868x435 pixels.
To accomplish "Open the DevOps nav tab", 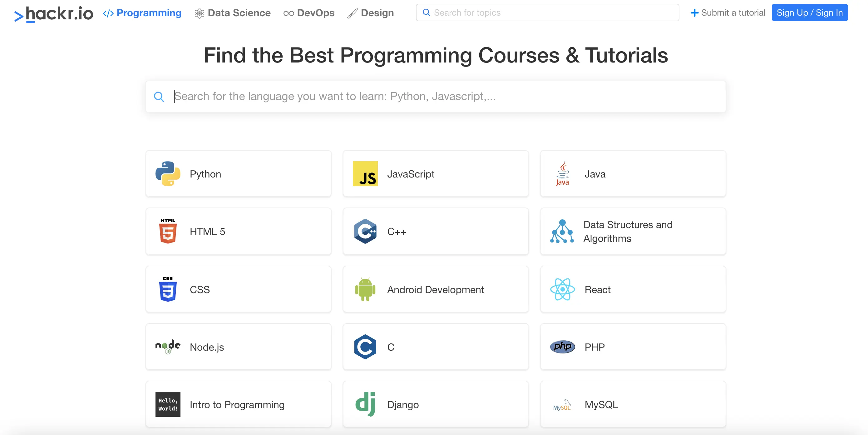I will pos(309,13).
